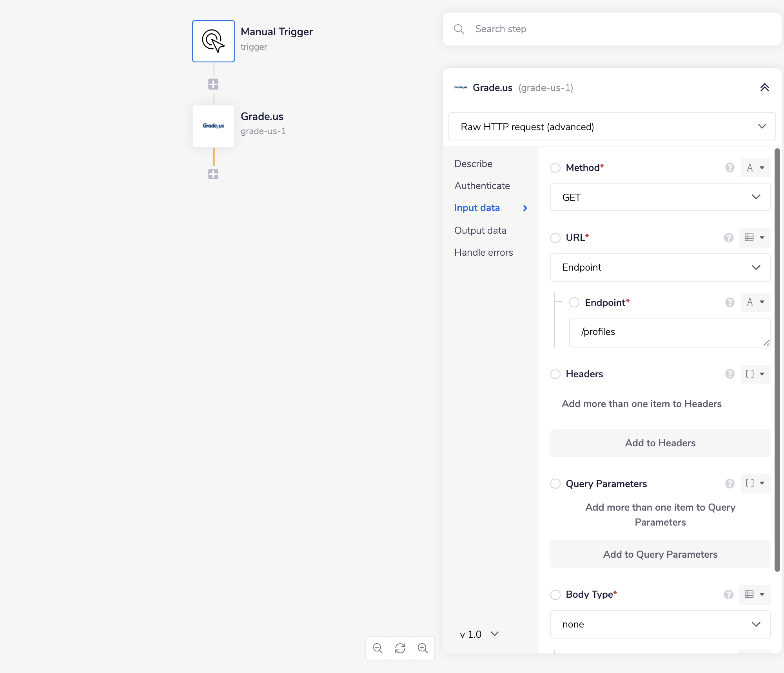Reset the canvas zoom level
Viewport: 784px width, 673px height.
click(x=400, y=648)
